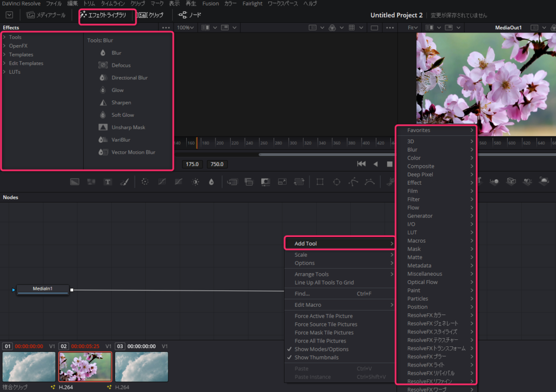The height and width of the screenshot is (392, 556).
Task: Choose Add Tool in the context menu
Action: click(x=340, y=243)
